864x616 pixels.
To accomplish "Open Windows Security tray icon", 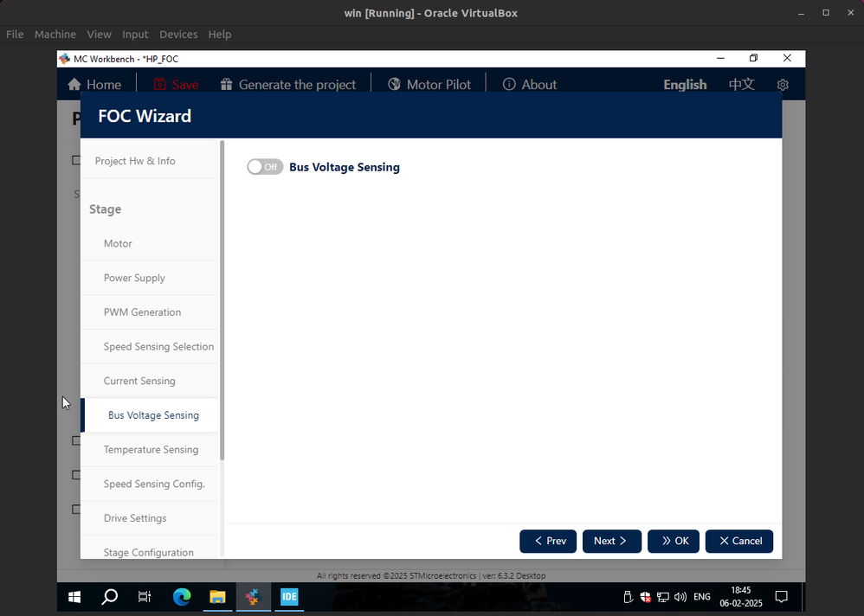I will click(645, 597).
